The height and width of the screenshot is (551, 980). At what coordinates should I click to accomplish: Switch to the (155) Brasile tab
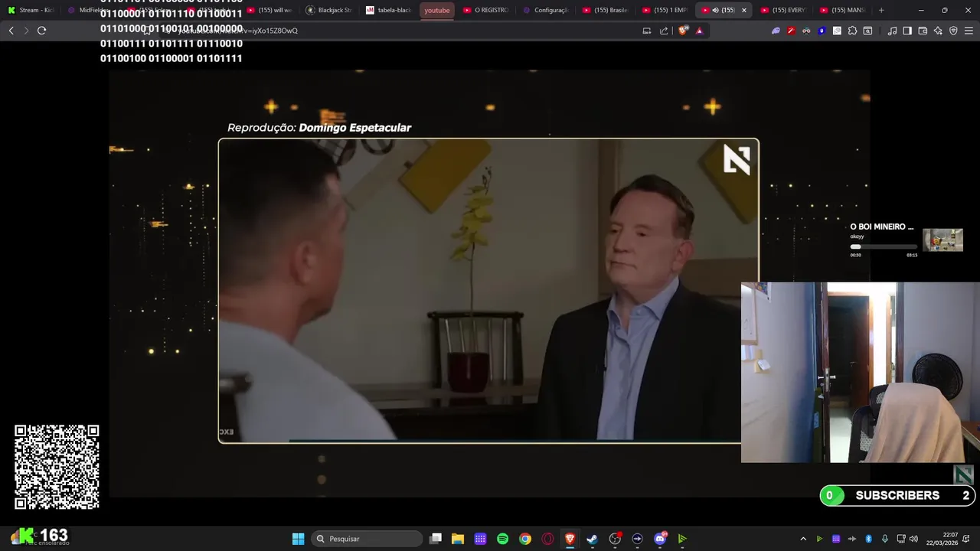pyautogui.click(x=605, y=10)
